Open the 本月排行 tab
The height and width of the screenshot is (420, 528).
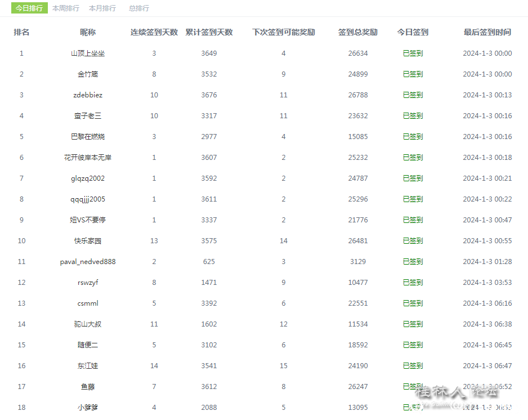click(102, 8)
